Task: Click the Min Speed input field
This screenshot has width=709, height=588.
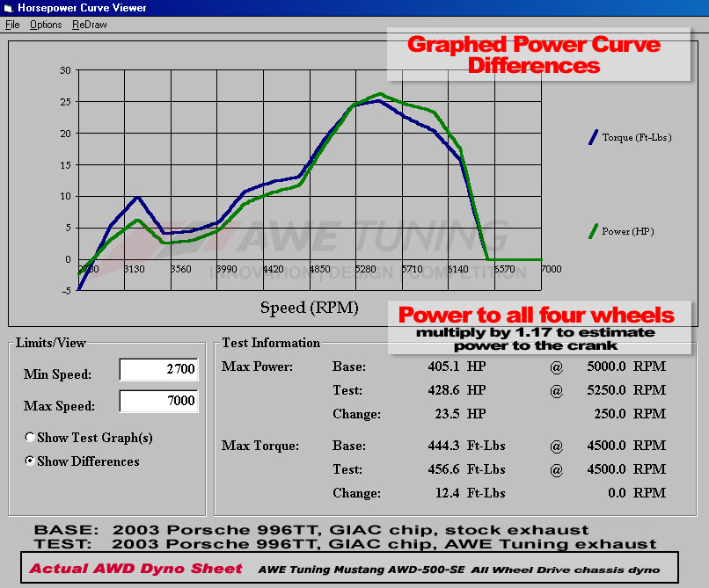Action: [x=158, y=369]
